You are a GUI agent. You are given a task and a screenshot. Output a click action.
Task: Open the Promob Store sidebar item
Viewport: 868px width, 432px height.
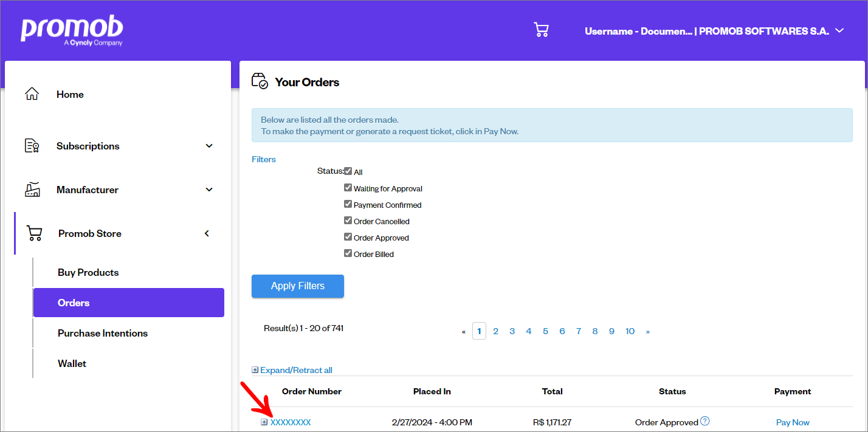[90, 233]
